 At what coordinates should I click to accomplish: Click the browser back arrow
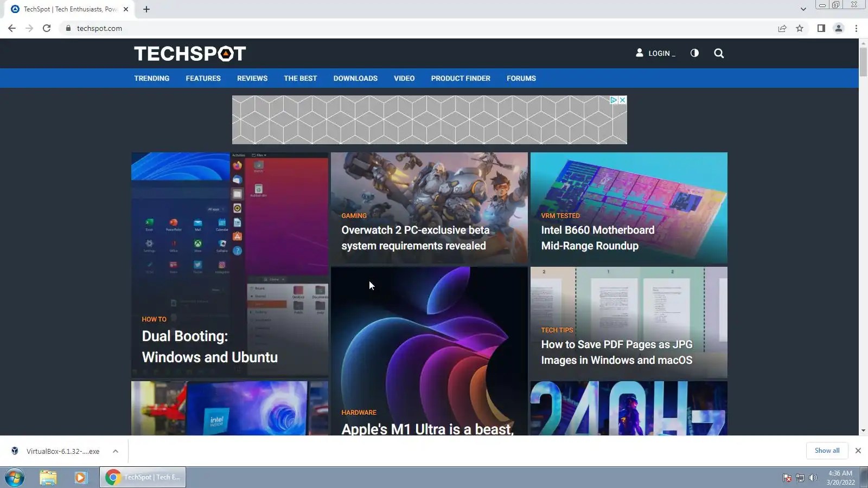pyautogui.click(x=12, y=28)
